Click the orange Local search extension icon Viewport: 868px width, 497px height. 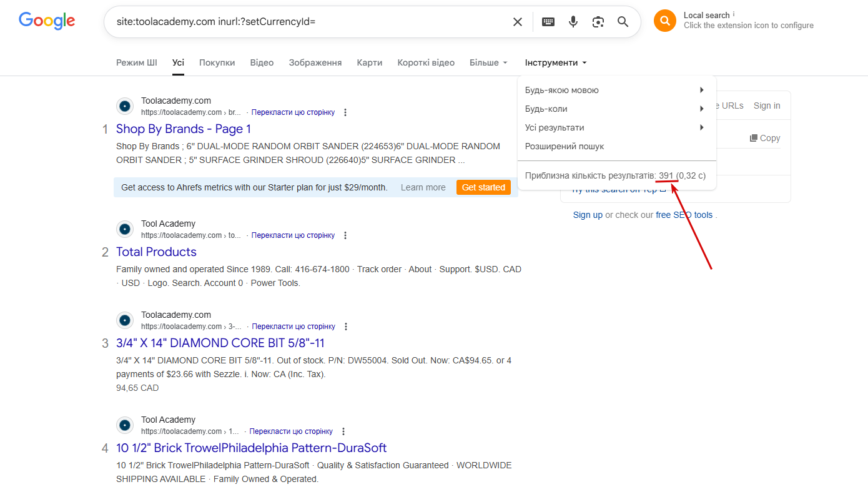(665, 21)
